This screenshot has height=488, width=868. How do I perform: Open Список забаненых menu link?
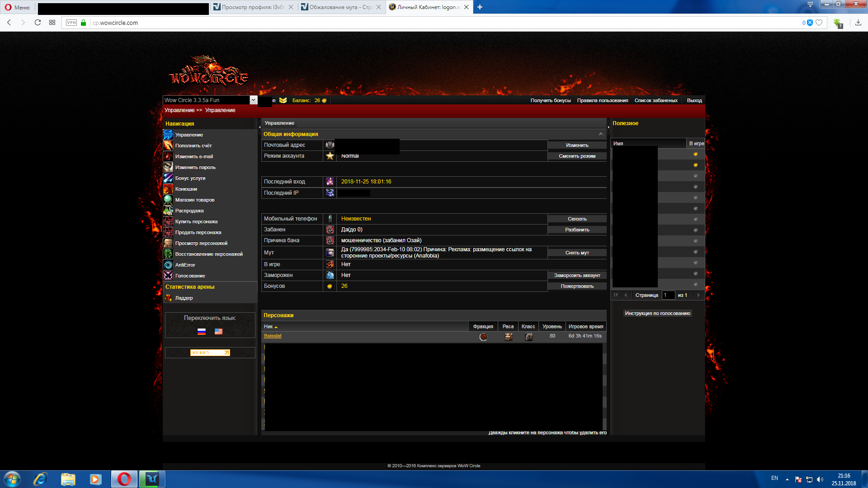(x=656, y=100)
